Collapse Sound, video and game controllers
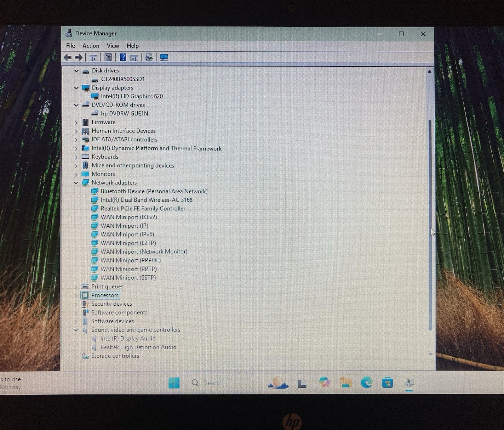504x430 pixels. (x=76, y=330)
